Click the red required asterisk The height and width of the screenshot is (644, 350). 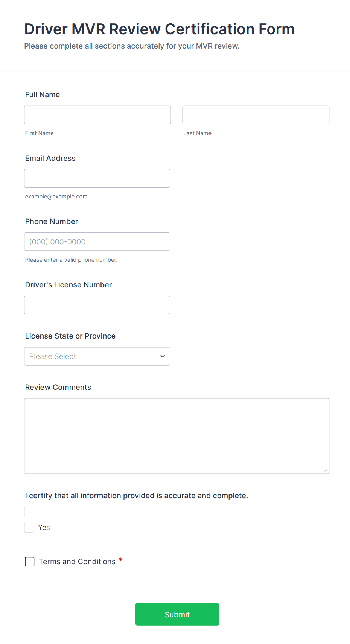tap(121, 560)
